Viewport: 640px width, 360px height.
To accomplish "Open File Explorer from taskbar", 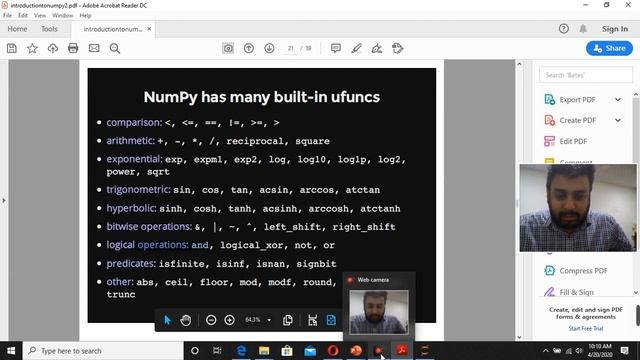I will pos(264,351).
